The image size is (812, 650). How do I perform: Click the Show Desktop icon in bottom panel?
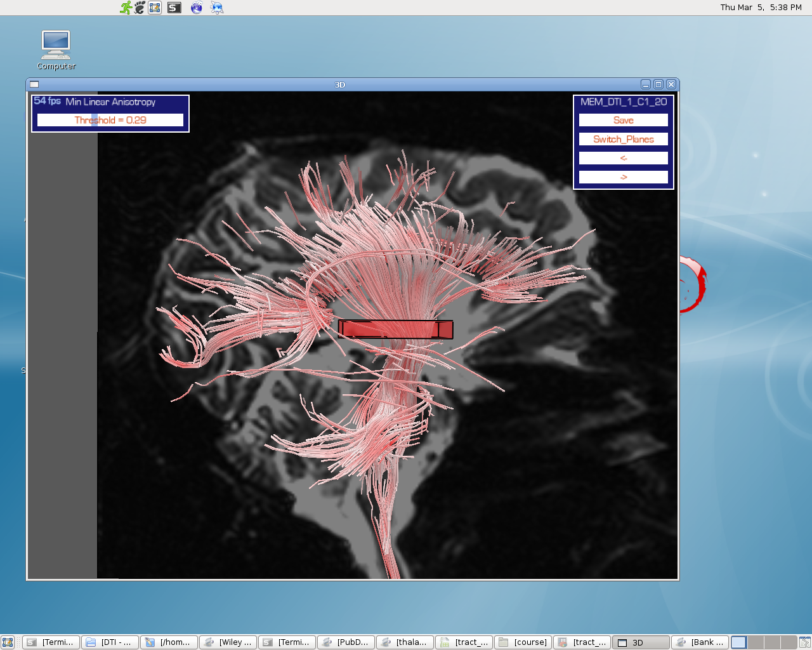coord(8,642)
